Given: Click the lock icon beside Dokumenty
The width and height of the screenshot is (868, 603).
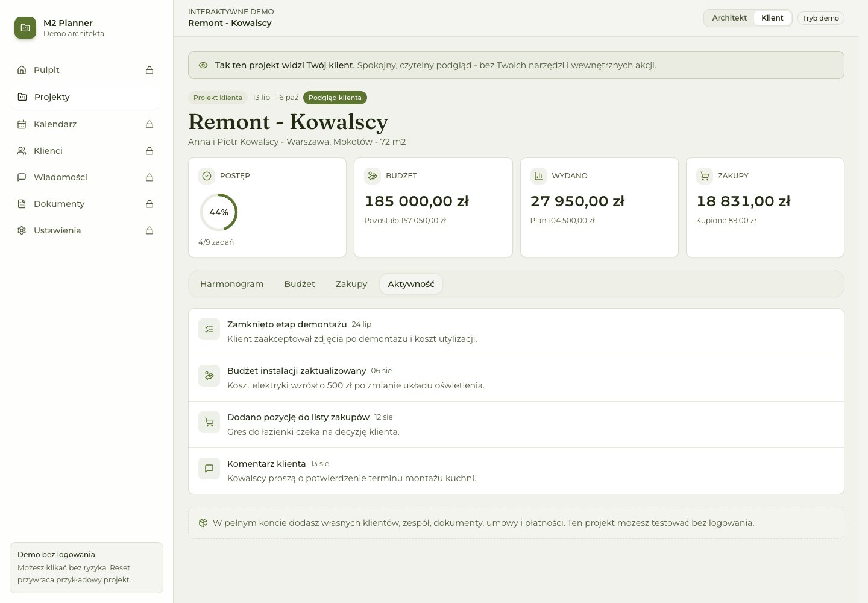Looking at the screenshot, I should [x=149, y=204].
